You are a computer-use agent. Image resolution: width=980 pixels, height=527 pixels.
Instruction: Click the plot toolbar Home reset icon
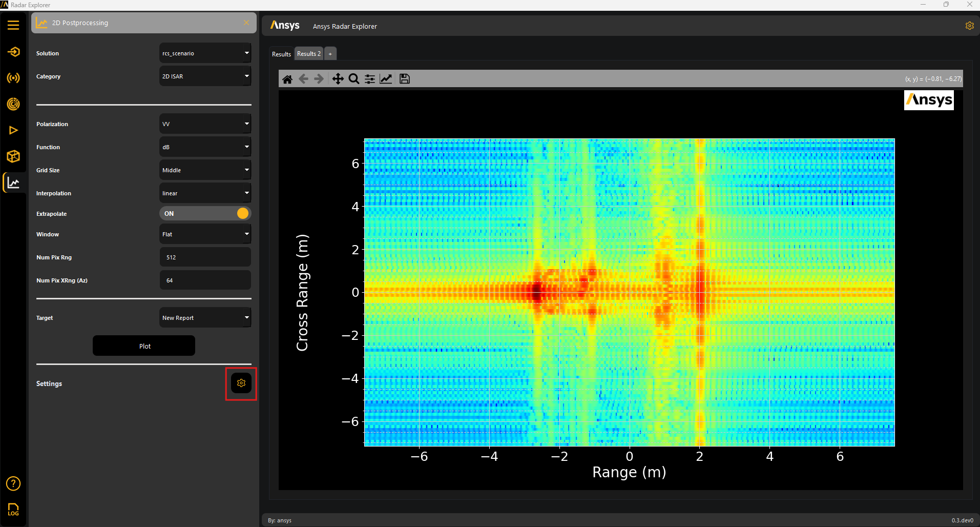pos(287,79)
